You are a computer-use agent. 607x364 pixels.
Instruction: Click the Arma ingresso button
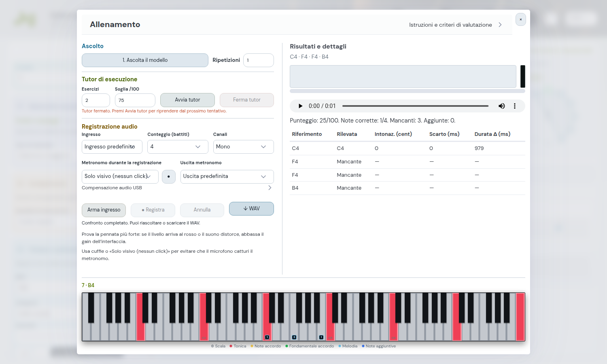tap(104, 210)
